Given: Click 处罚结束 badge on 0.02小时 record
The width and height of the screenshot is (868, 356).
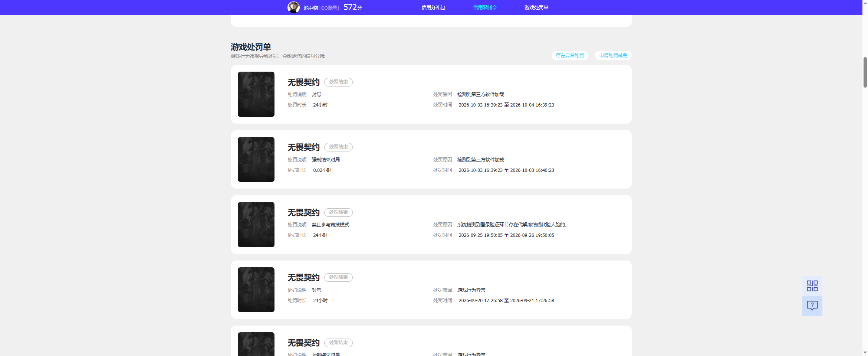Looking at the screenshot, I should point(338,147).
